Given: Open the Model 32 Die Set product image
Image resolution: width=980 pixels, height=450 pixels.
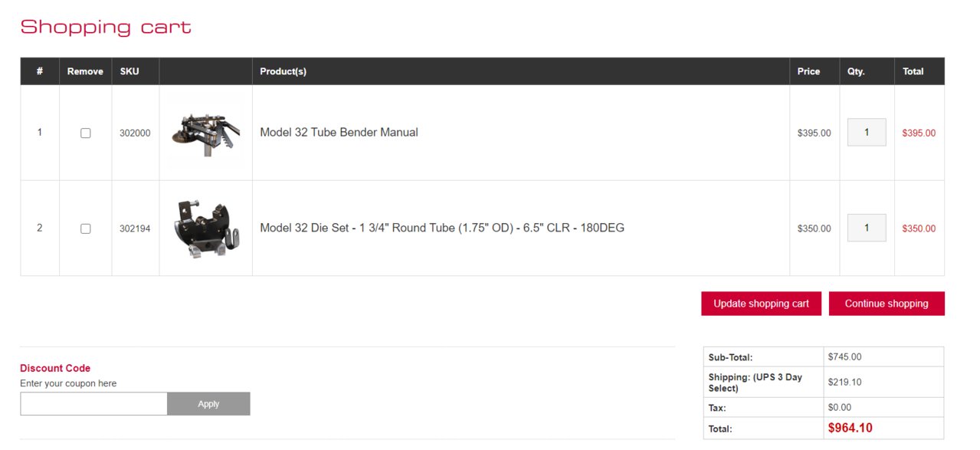Looking at the screenshot, I should (x=205, y=228).
